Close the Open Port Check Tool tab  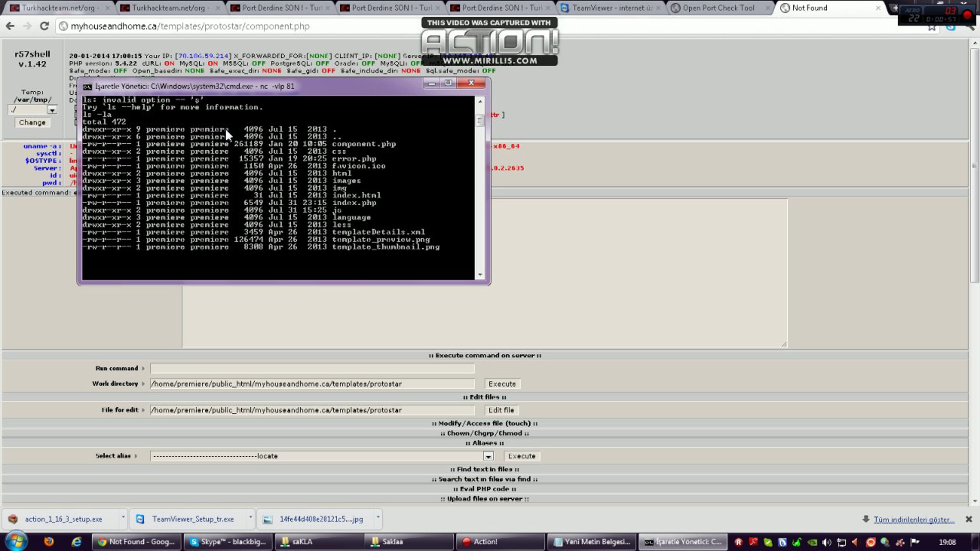pyautogui.click(x=768, y=8)
